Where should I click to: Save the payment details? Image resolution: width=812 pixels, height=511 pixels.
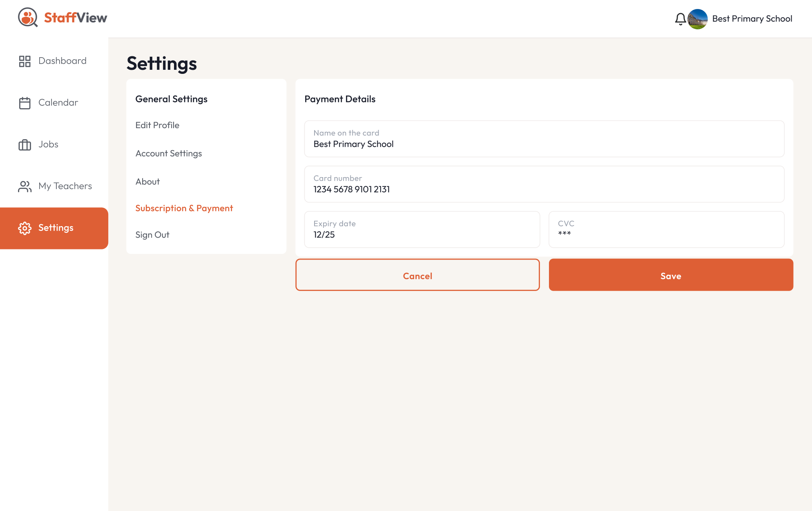click(x=671, y=275)
